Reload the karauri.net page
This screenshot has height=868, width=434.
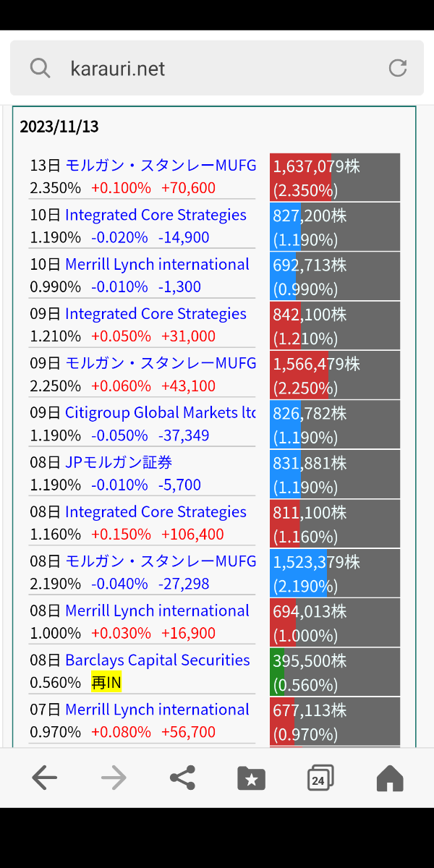pyautogui.click(x=397, y=67)
